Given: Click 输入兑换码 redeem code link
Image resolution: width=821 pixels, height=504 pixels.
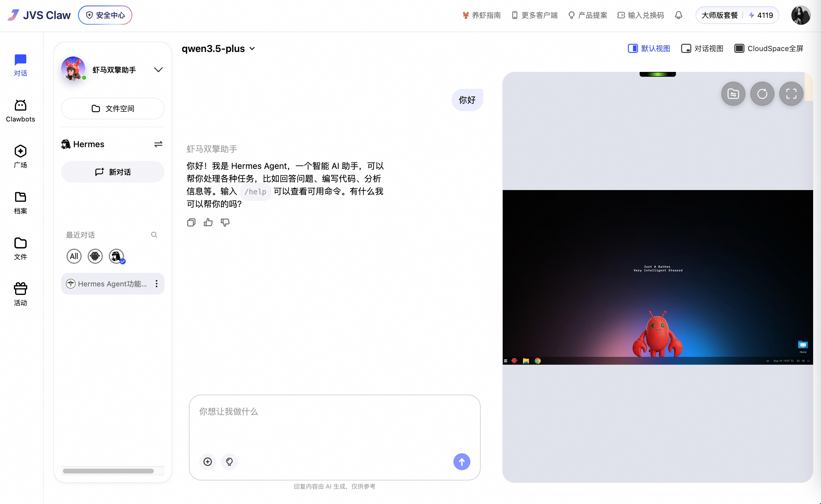Looking at the screenshot, I should coord(641,15).
